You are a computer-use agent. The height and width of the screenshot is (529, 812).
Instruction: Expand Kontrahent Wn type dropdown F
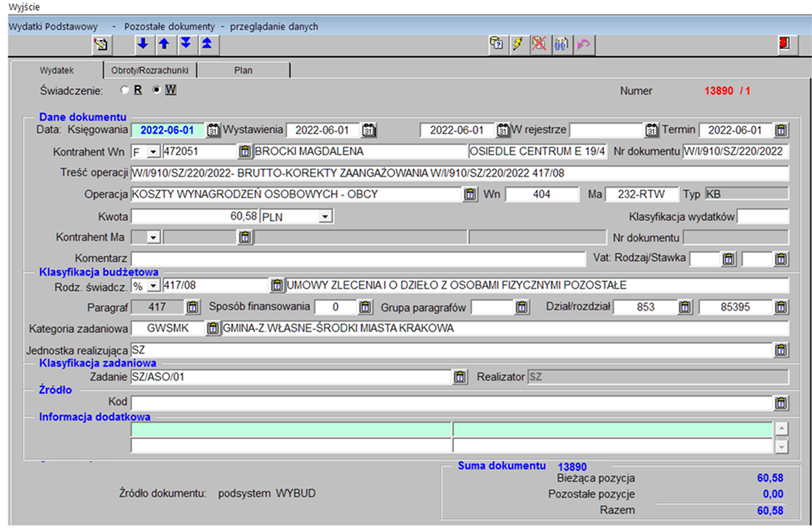pyautogui.click(x=153, y=152)
